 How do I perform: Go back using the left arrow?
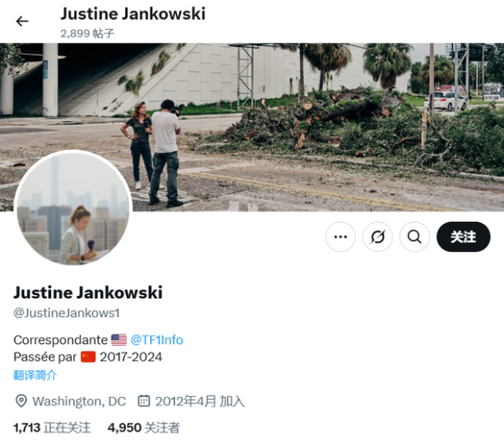coord(22,21)
